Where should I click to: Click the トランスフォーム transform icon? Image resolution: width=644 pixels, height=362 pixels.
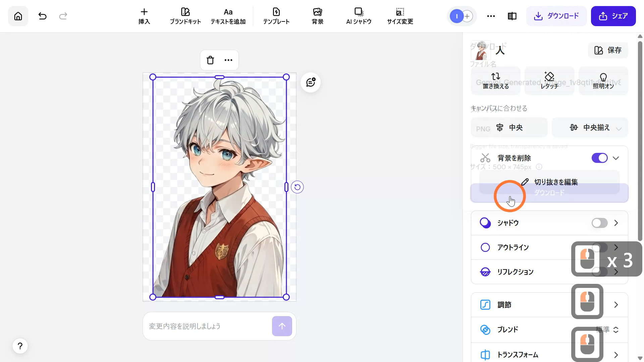485,355
